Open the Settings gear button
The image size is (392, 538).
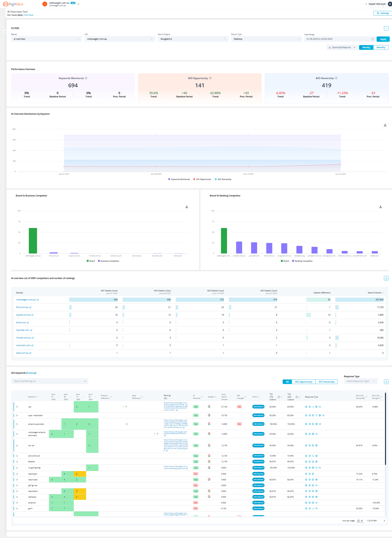[383, 13]
